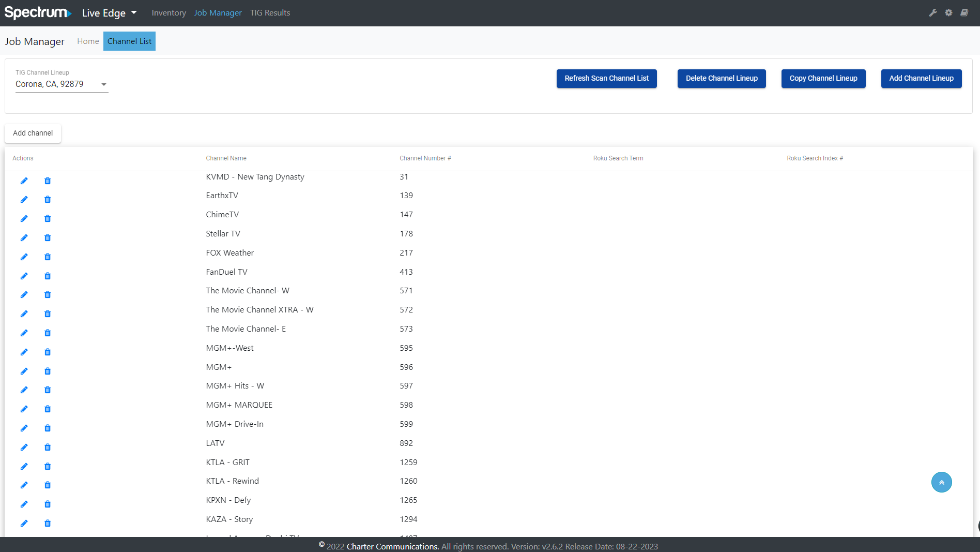Image resolution: width=980 pixels, height=552 pixels.
Task: Edit the LATV channel
Action: pyautogui.click(x=24, y=447)
